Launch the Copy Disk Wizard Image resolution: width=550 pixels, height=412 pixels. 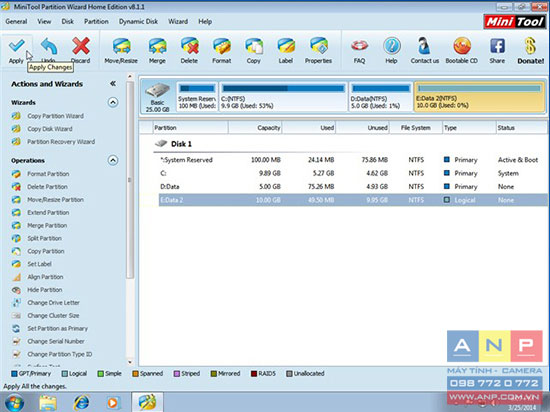50,129
